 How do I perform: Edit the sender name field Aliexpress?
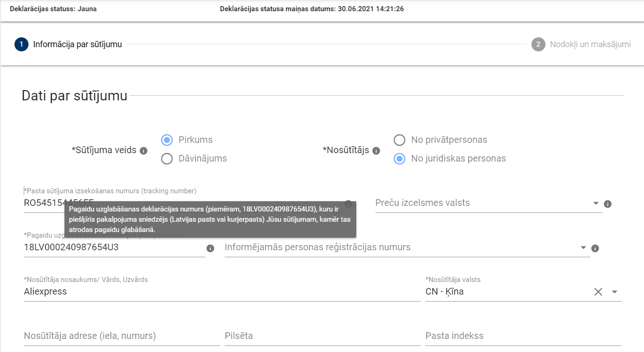[222, 291]
